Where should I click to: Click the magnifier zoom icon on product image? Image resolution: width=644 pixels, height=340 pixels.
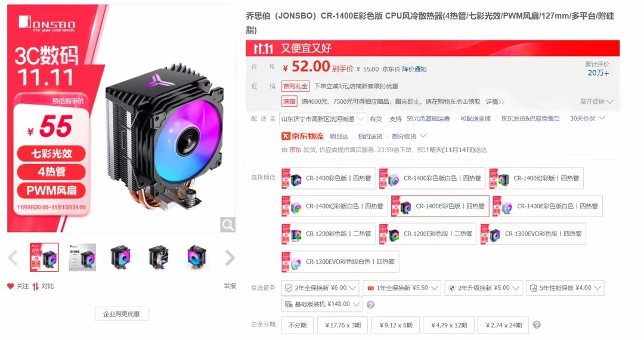pos(228,225)
